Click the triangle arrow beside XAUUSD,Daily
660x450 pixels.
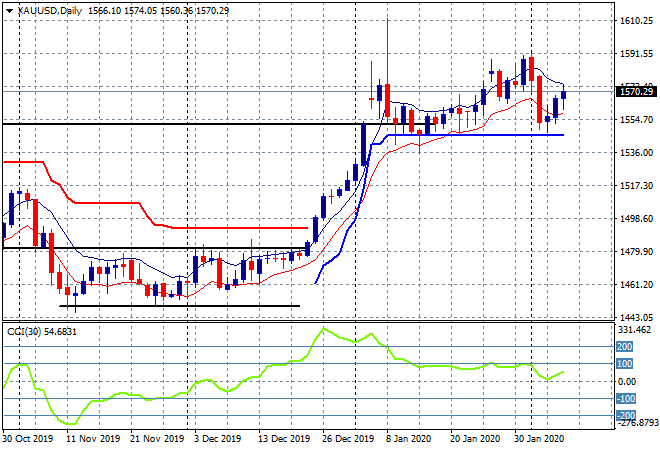click(x=9, y=11)
